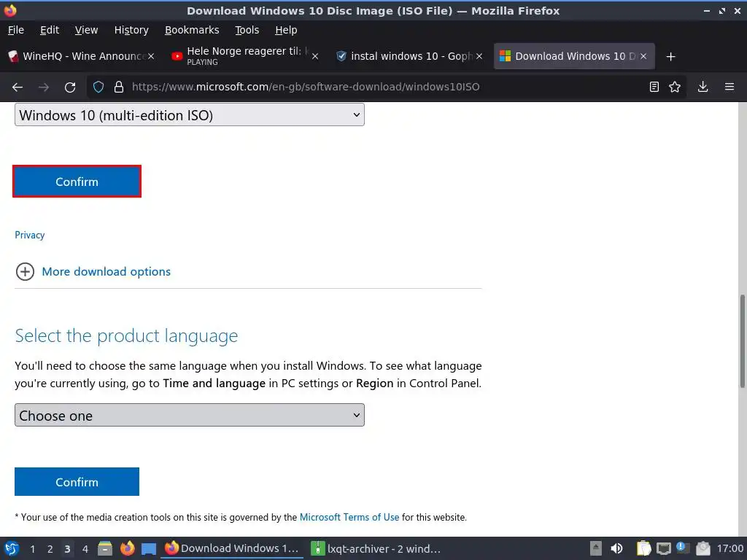Switch to the Hele Norge reagerer tab
Screen dimensions: 747x560
coord(244,56)
